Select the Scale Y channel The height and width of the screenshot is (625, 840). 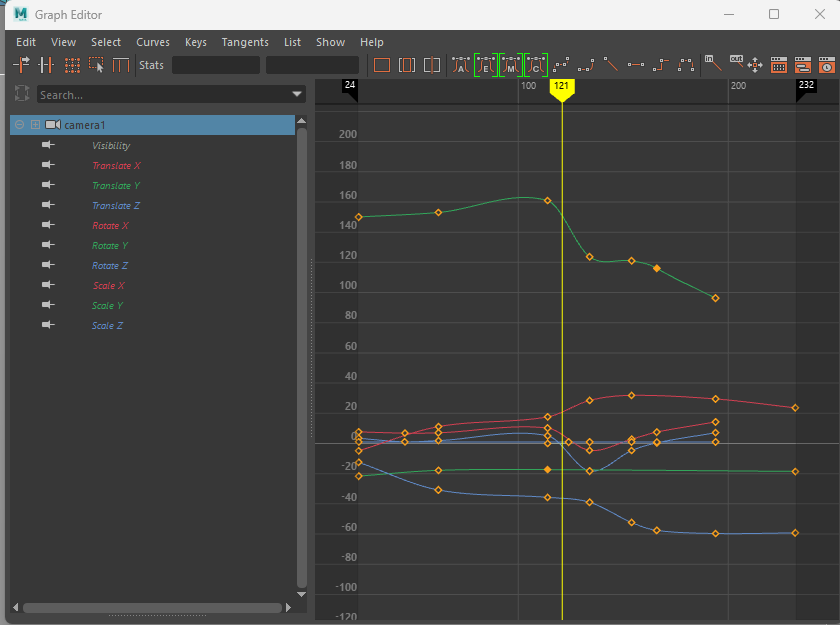coord(107,305)
